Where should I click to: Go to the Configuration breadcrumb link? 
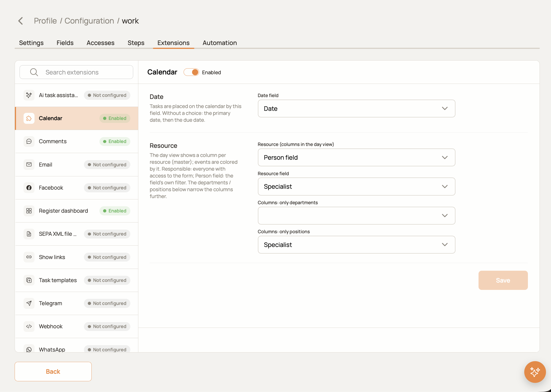pyautogui.click(x=89, y=21)
